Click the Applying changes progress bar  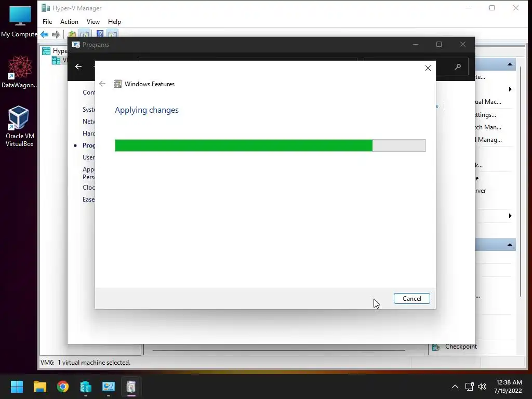pos(270,145)
